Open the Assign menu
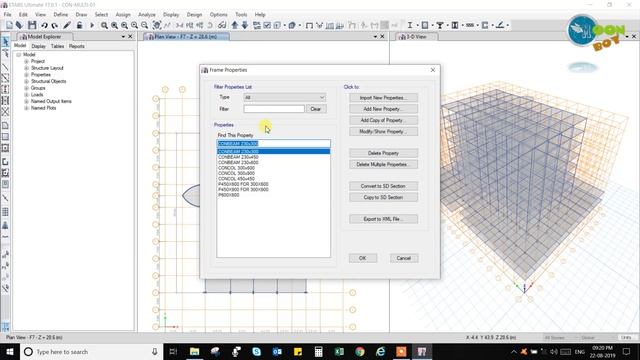 tap(123, 15)
